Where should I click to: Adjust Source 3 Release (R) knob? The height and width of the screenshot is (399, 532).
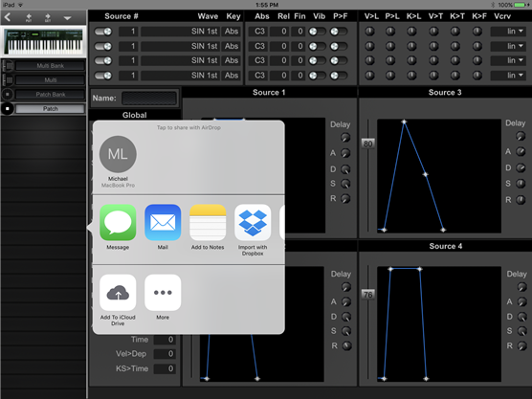click(x=521, y=200)
